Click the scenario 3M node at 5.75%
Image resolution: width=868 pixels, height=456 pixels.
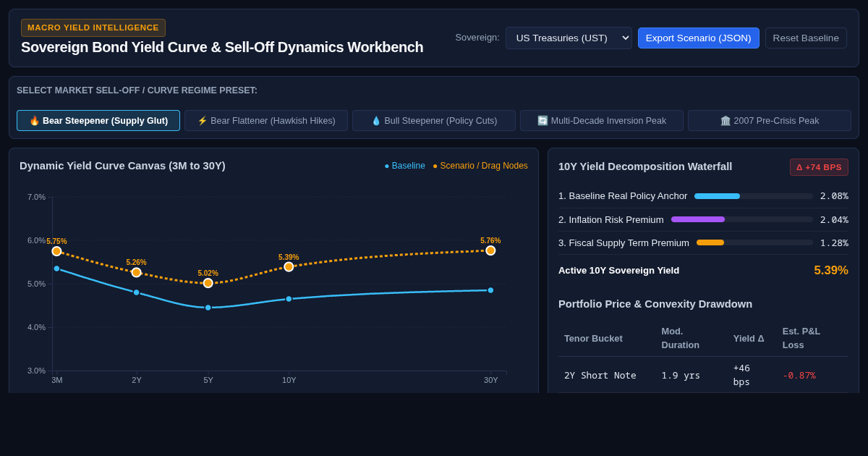(x=56, y=251)
